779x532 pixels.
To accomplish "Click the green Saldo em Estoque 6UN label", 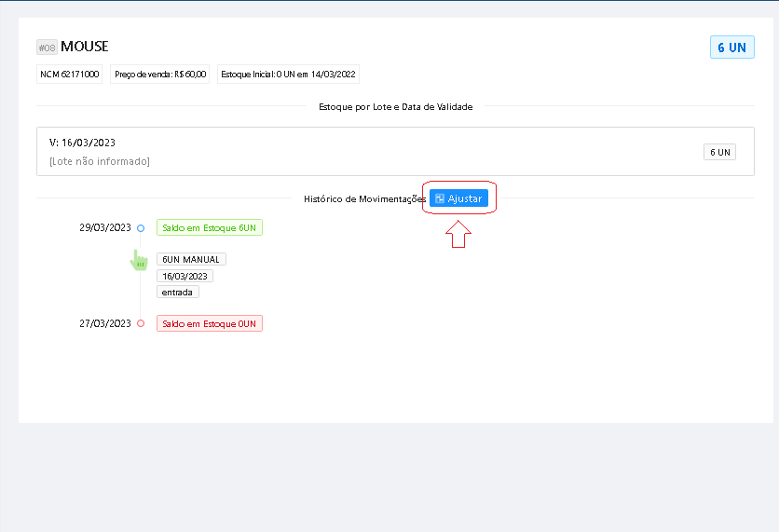I will click(210, 227).
